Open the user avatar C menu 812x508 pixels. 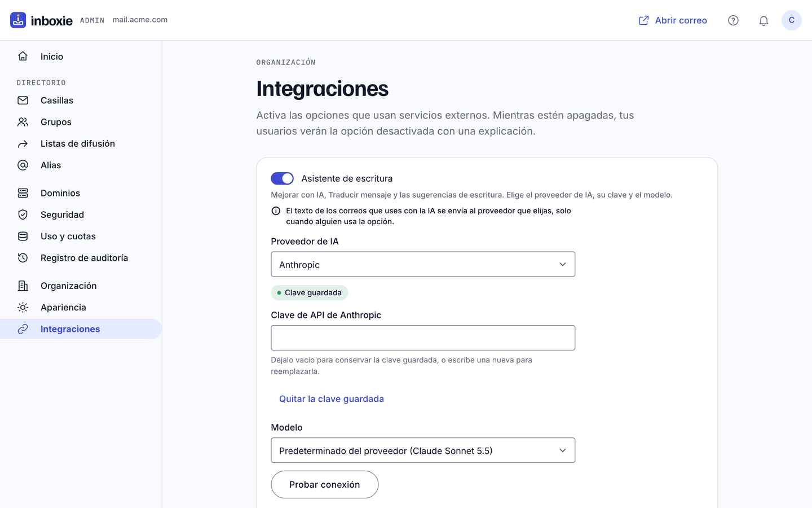(792, 20)
